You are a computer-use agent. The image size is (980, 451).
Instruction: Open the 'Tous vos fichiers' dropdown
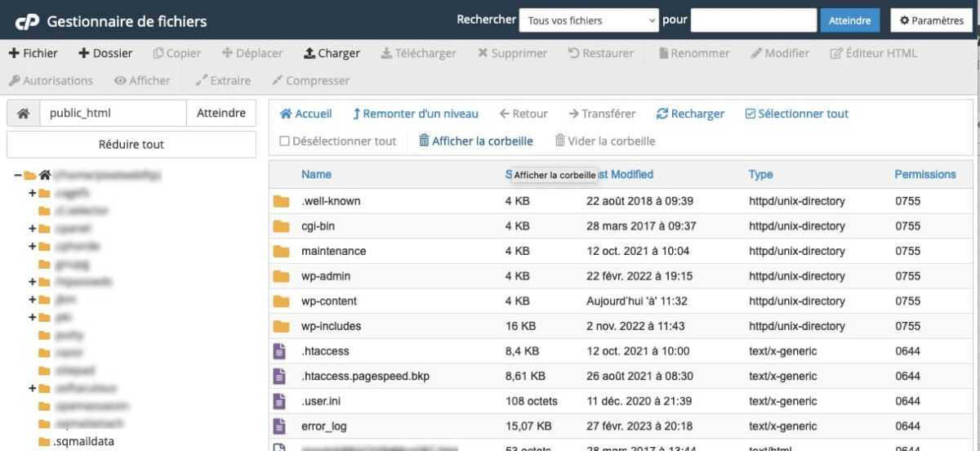click(588, 20)
